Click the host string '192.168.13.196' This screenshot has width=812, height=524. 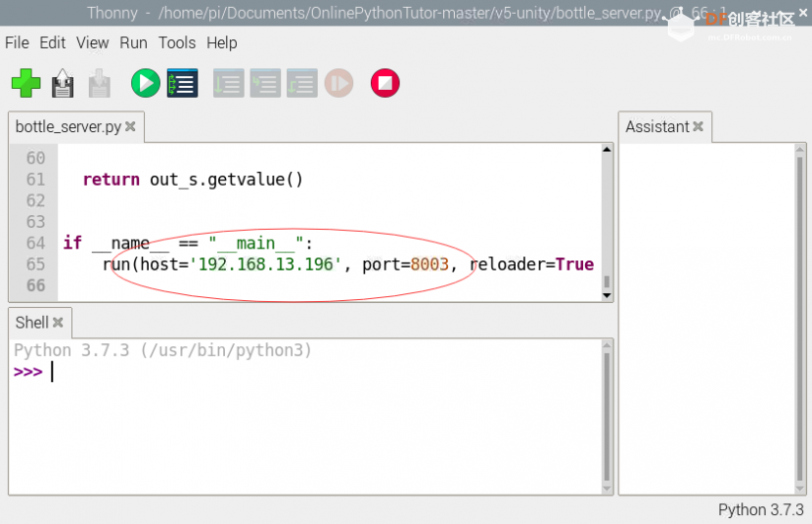[265, 264]
